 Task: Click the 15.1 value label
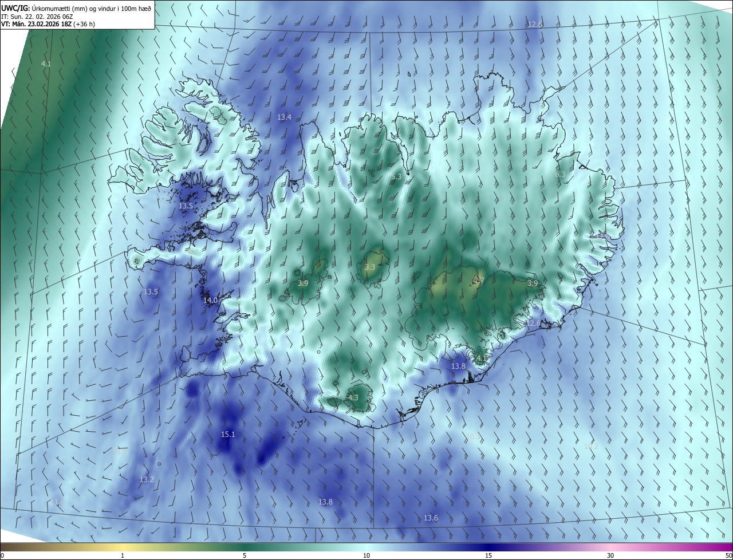click(x=228, y=435)
